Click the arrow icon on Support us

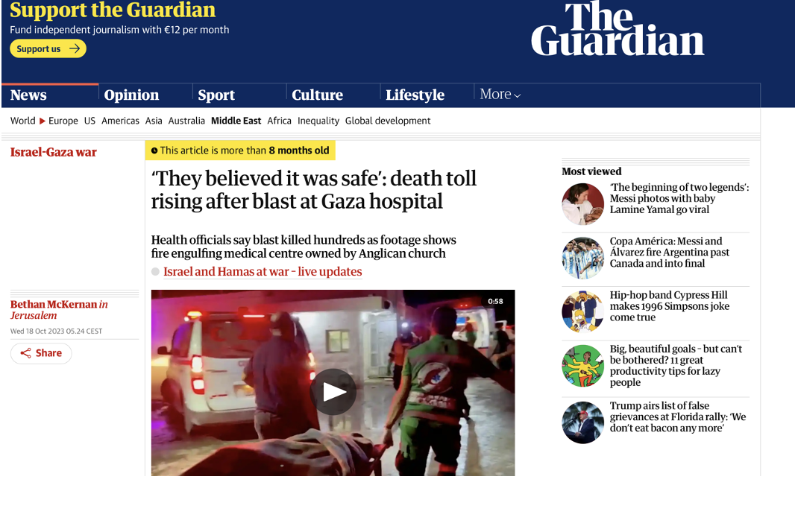(75, 48)
